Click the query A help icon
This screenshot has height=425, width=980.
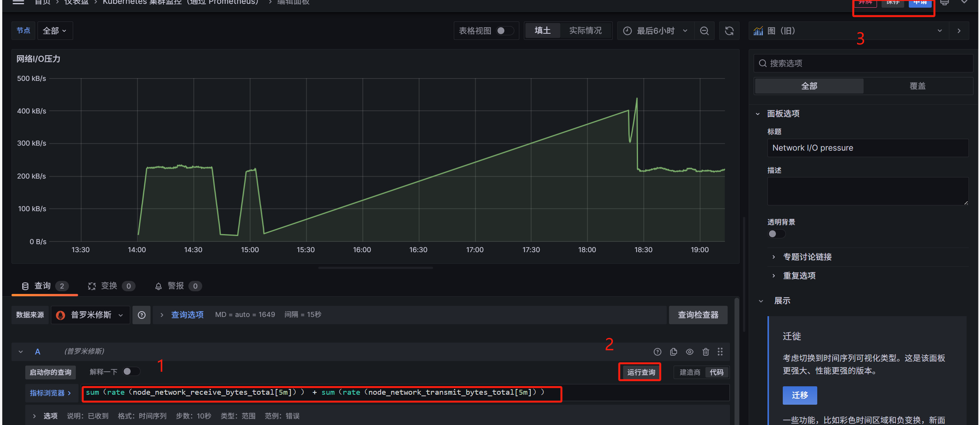[657, 351]
